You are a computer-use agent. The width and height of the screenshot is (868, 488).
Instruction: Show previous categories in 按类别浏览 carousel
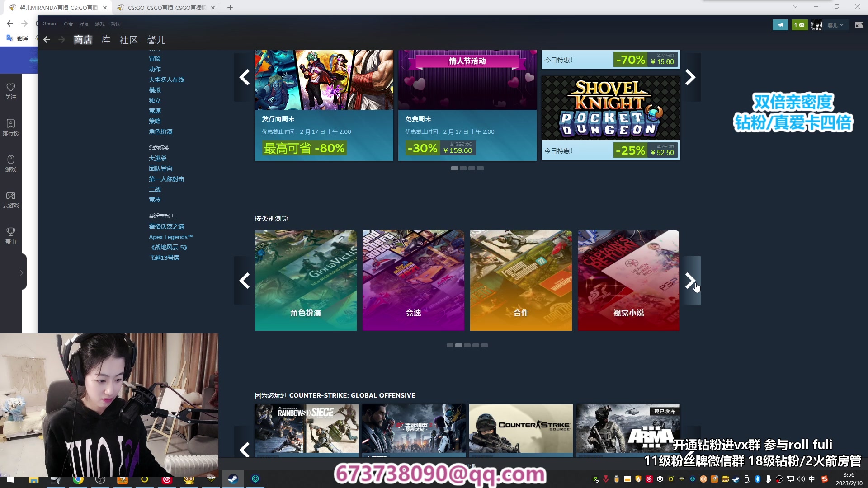(244, 281)
